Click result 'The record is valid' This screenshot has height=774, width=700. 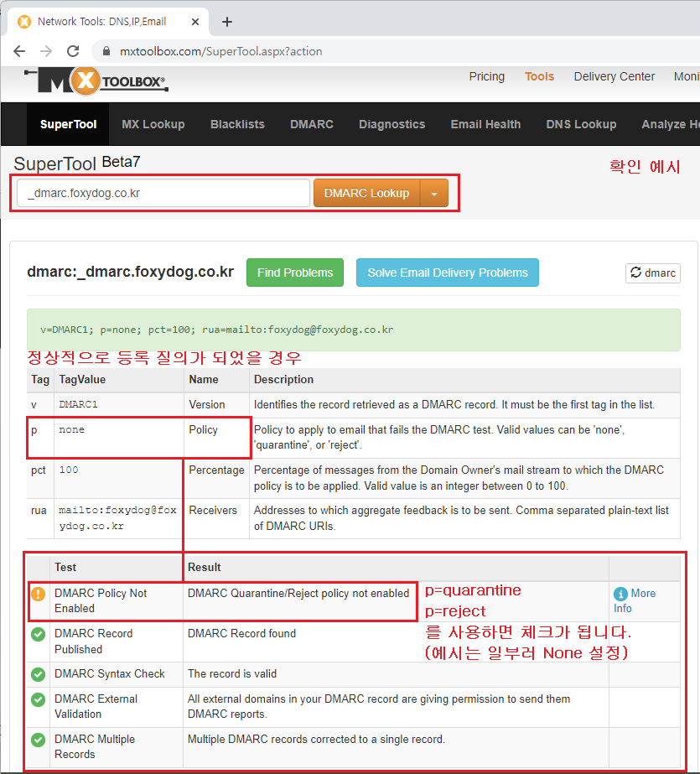tap(232, 674)
